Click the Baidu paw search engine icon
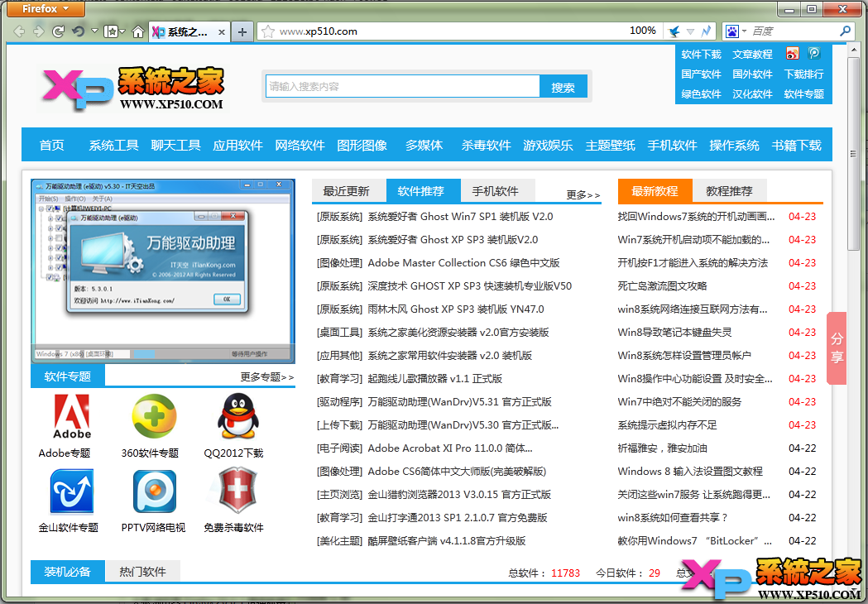 (x=731, y=31)
